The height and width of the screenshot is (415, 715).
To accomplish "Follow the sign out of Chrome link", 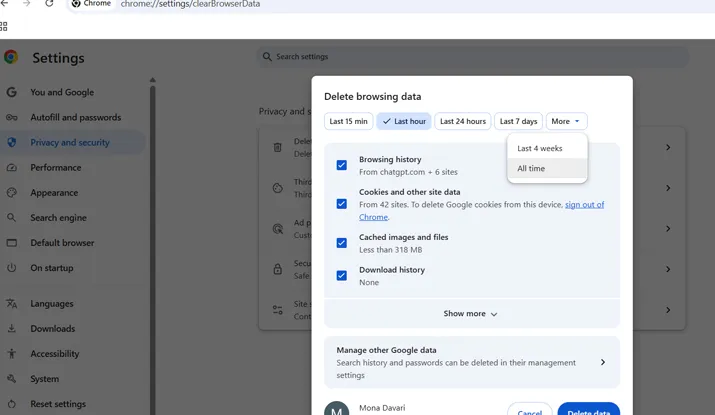I will tap(584, 205).
